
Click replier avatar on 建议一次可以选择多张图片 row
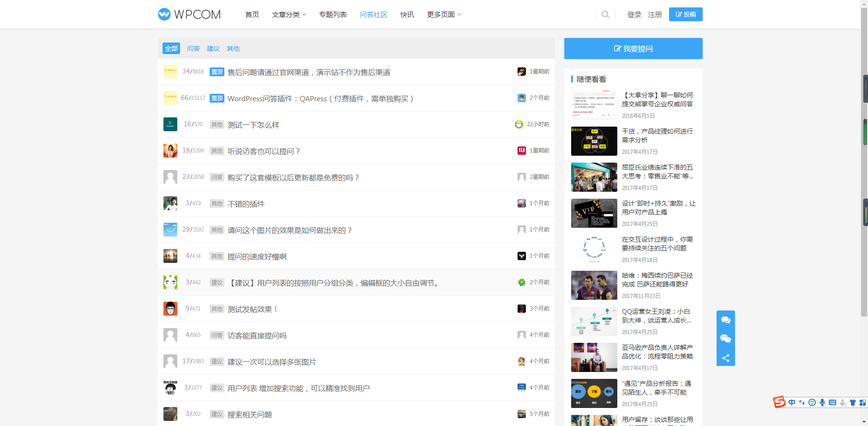(522, 361)
